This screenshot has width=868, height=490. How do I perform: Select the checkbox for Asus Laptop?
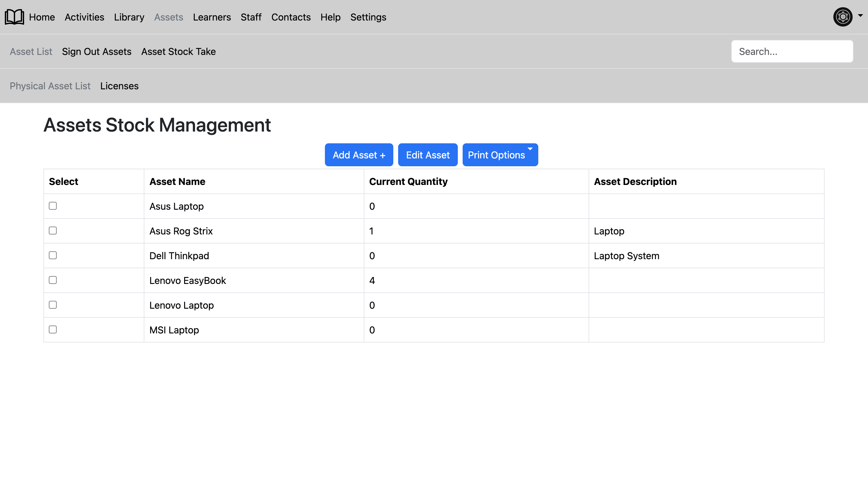[52, 206]
